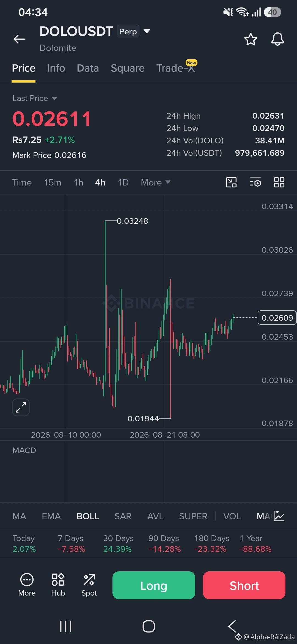
Task: Tap the Today 2.07% performance
Action: (24, 544)
